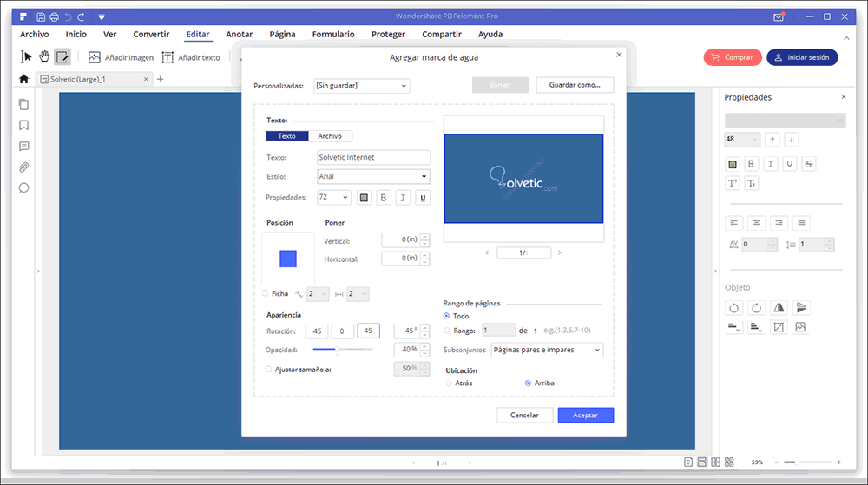Flip object horizontally in Objeto section

[779, 307]
